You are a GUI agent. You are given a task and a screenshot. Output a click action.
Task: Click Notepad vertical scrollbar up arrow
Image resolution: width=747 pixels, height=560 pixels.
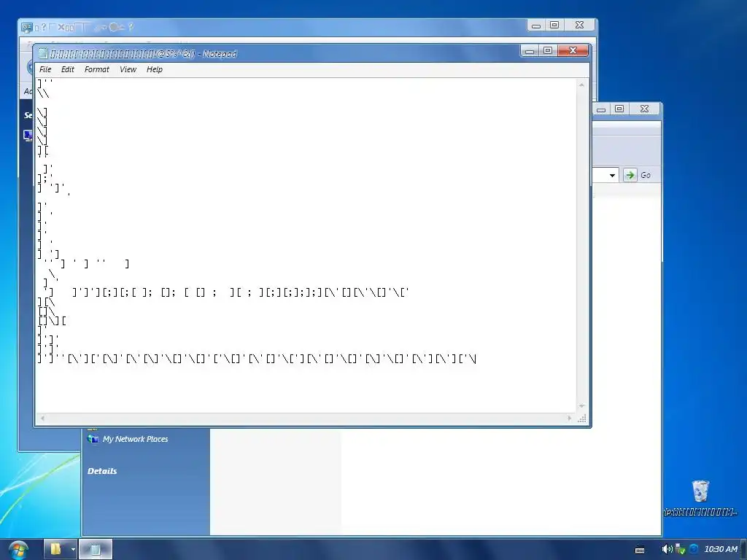(x=581, y=85)
